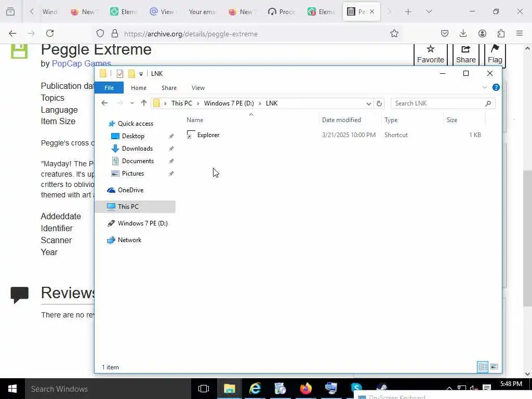This screenshot has height=399, width=532.
Task: Go back in File Explorer
Action: [x=104, y=103]
